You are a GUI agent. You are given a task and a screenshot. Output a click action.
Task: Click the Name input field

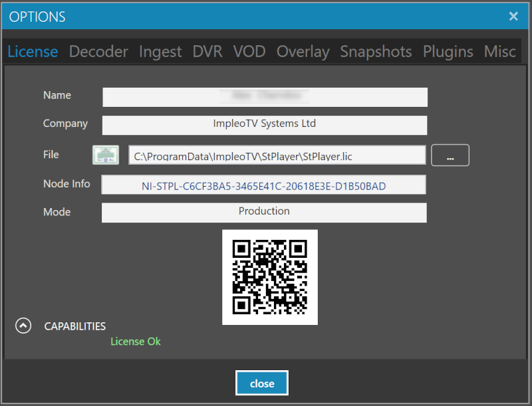tap(265, 96)
